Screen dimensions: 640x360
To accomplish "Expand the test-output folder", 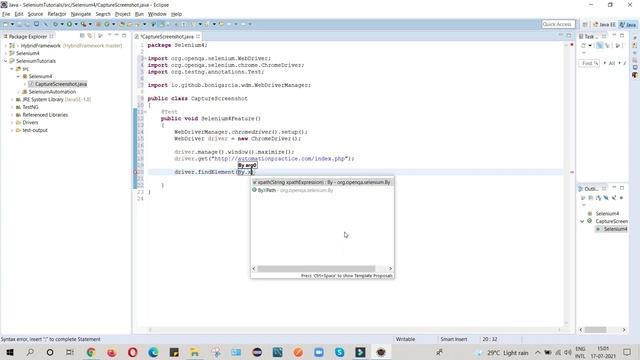I will (12, 130).
